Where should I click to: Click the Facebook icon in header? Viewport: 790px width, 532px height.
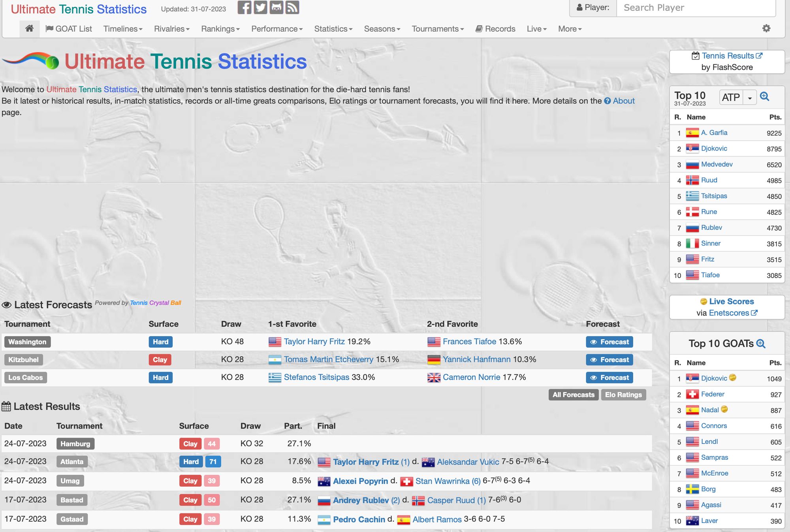244,8
